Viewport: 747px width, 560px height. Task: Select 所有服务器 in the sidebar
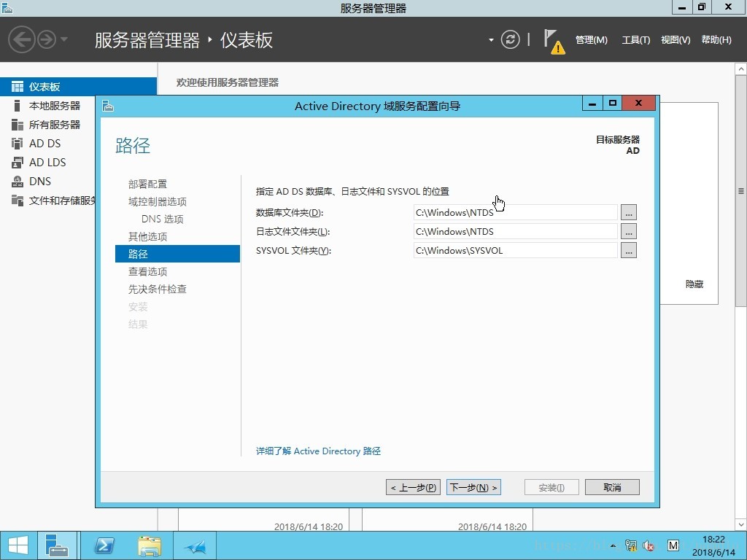click(55, 125)
